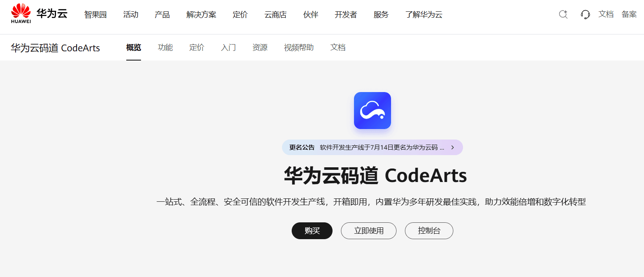Open the 伙伴 menu

click(x=311, y=15)
